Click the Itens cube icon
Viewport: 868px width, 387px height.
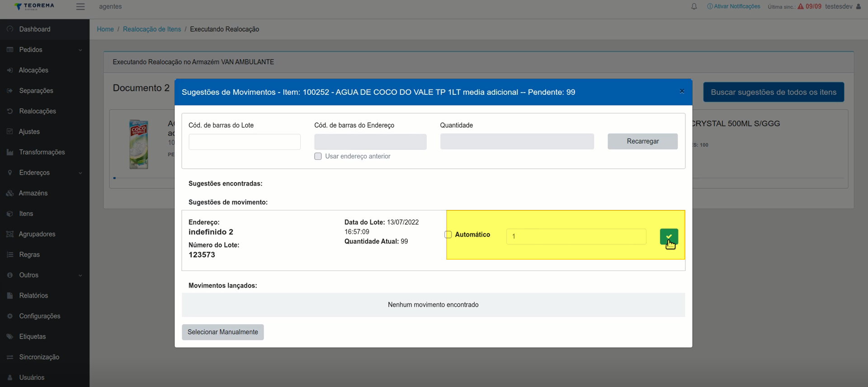pos(10,214)
